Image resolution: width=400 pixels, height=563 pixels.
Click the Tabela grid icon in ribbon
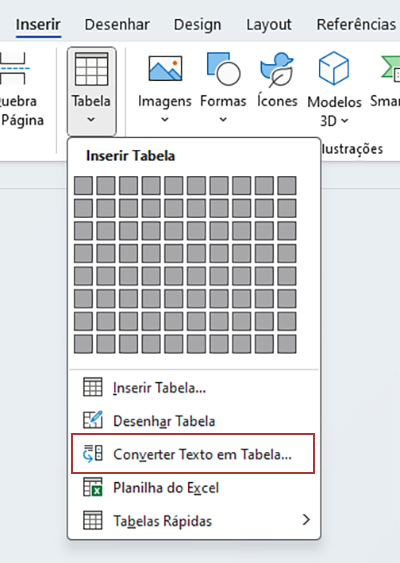click(91, 69)
